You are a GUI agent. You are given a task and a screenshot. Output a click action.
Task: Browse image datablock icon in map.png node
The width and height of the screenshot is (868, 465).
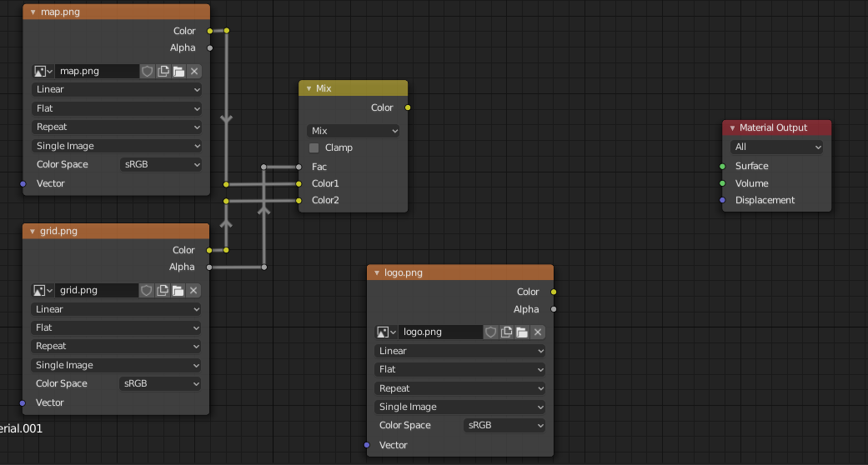tap(43, 72)
